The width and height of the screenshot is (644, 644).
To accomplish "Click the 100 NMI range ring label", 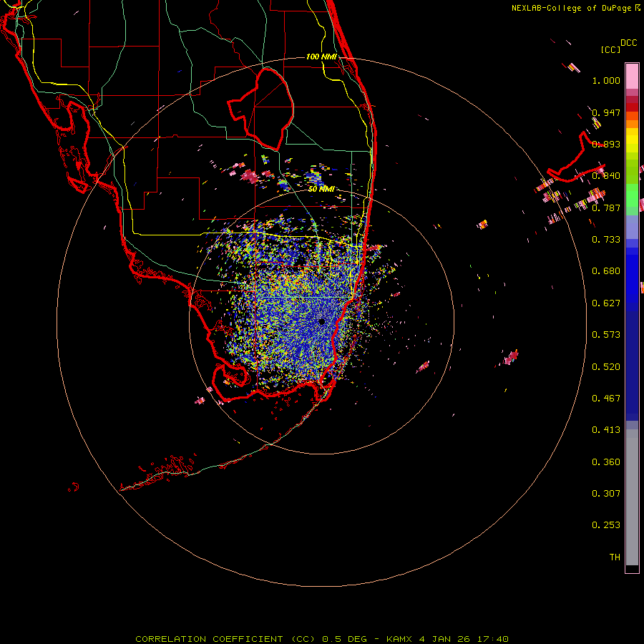I will click(x=321, y=57).
